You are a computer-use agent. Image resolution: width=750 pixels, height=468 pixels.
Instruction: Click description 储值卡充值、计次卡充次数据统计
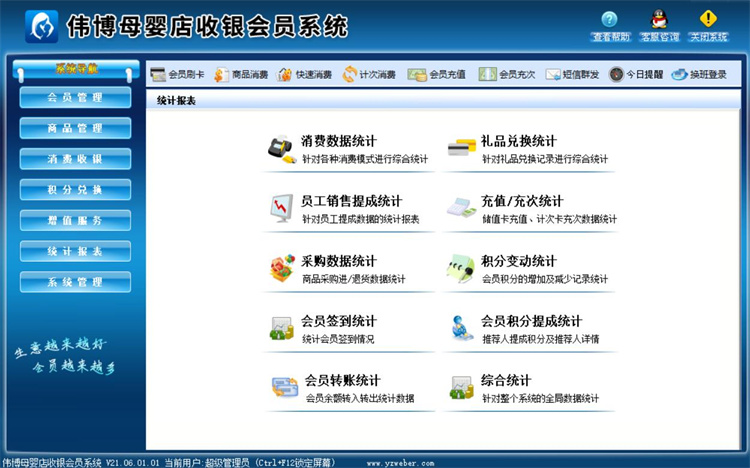pyautogui.click(x=549, y=219)
